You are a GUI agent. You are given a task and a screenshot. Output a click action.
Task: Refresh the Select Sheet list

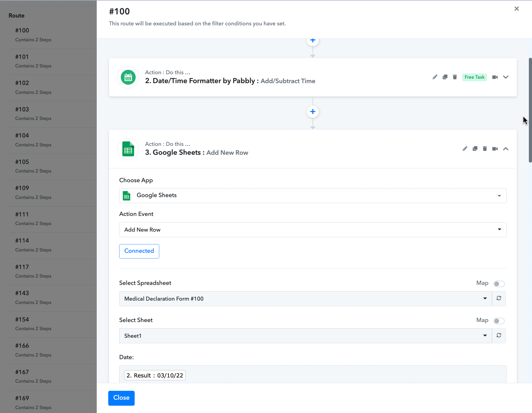499,336
